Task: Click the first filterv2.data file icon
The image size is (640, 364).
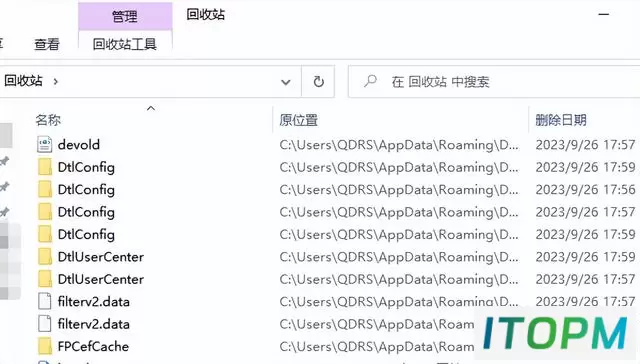Action: click(44, 302)
